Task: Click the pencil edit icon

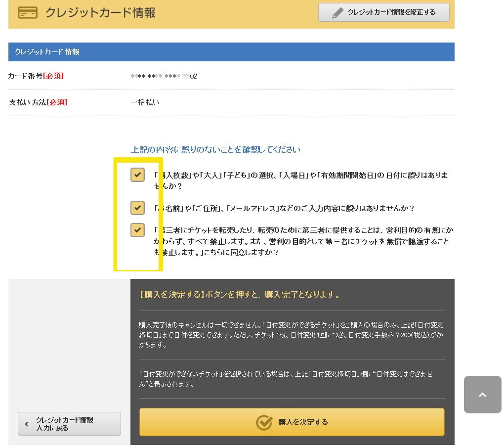Action: click(x=338, y=12)
